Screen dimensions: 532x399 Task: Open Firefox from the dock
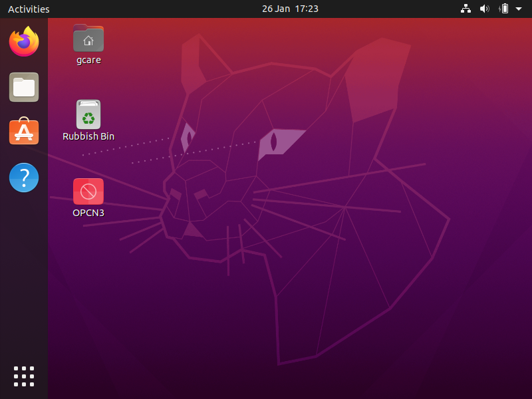tap(24, 41)
